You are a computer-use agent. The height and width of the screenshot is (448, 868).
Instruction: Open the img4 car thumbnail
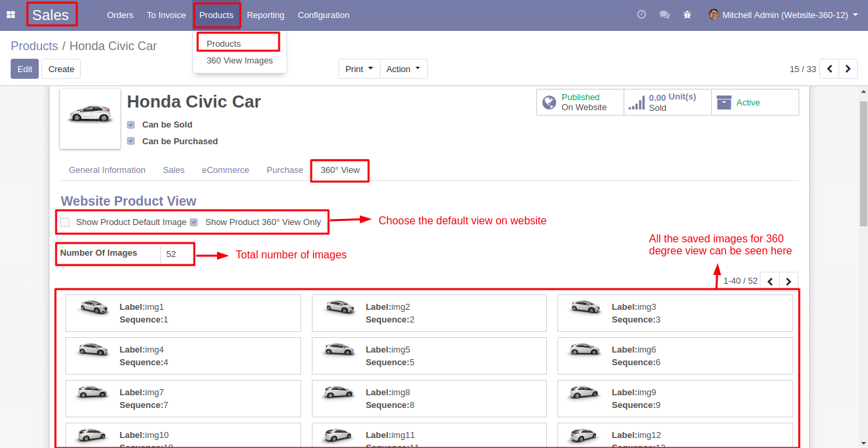pos(93,349)
